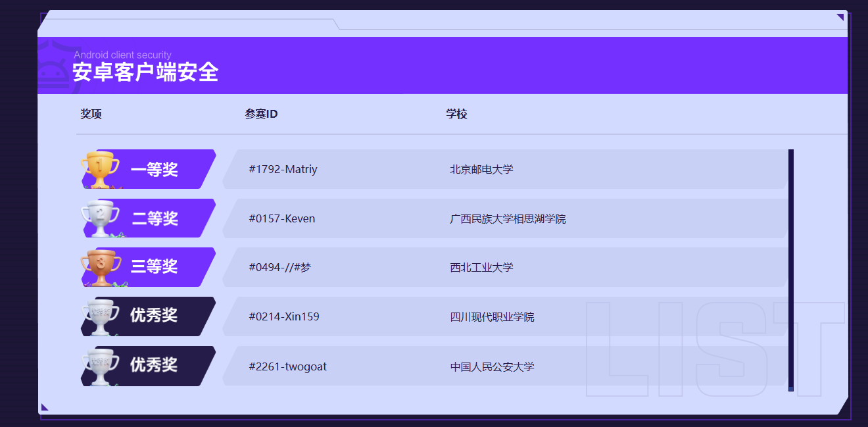Click the trophy icon beside #2261-twogoat
868x427 pixels.
100,366
